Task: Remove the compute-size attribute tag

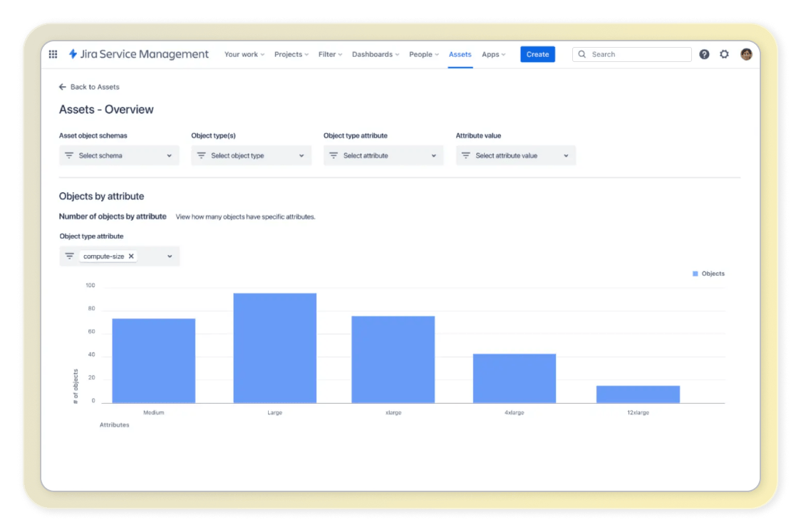Action: coord(131,256)
